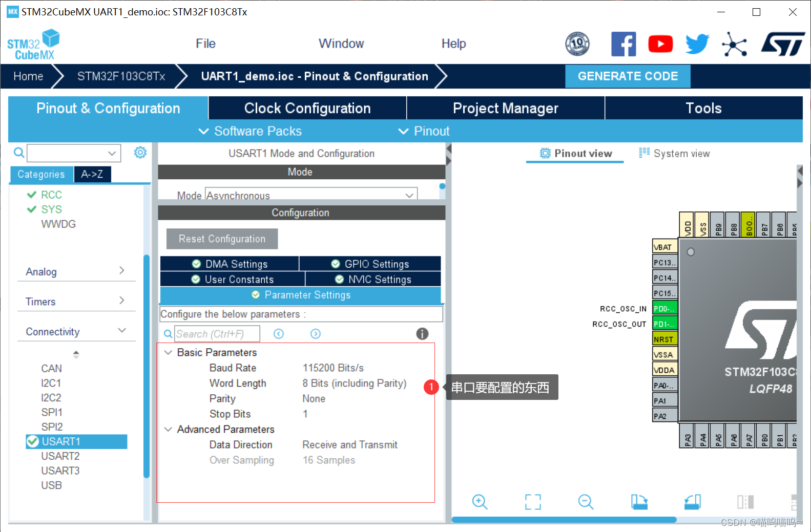This screenshot has height=532, width=811.
Task: Open the File menu
Action: click(205, 44)
